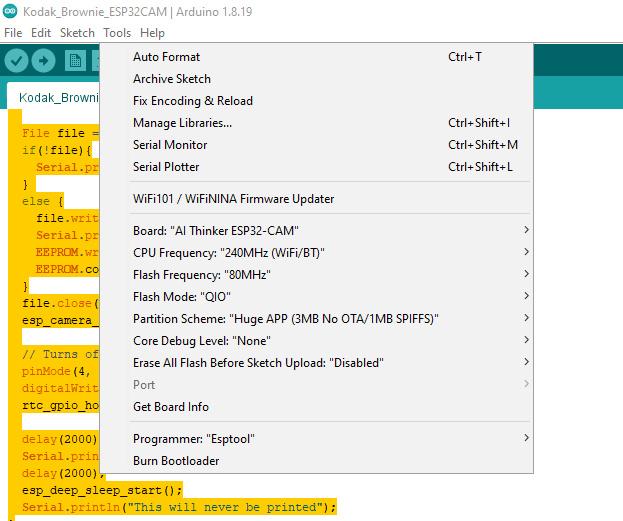Click the Ctrl+Shift+L shortcut label
The width and height of the screenshot is (623, 521).
(x=480, y=167)
